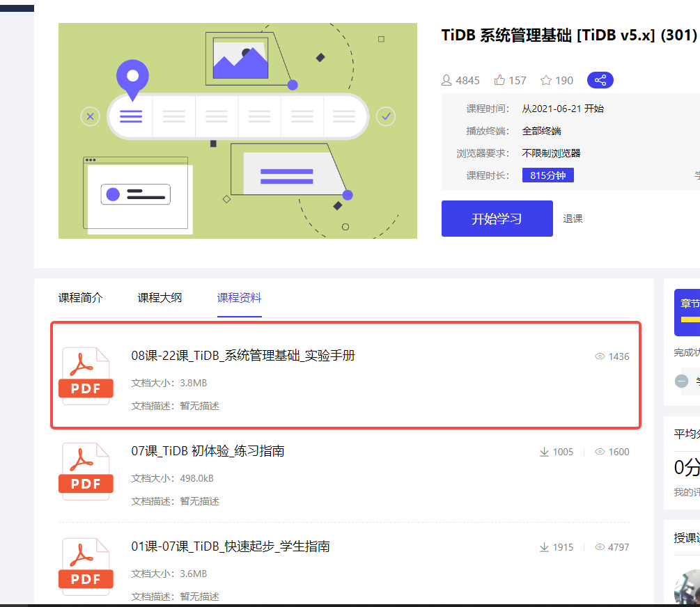This screenshot has height=607, width=700.
Task: Click text 不限制浏览器
Action: click(551, 153)
